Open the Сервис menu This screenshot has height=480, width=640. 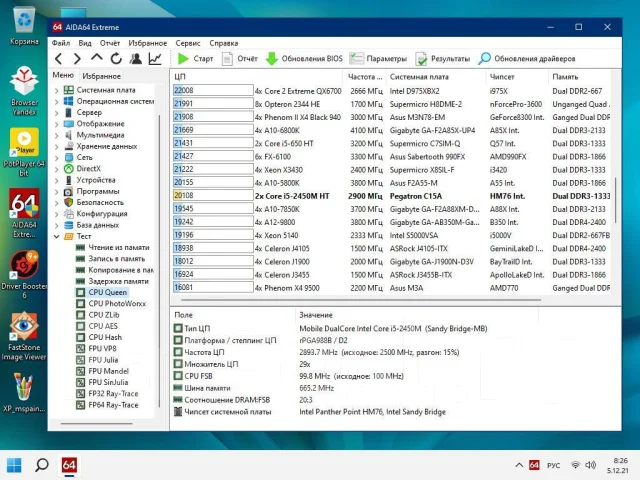point(188,43)
